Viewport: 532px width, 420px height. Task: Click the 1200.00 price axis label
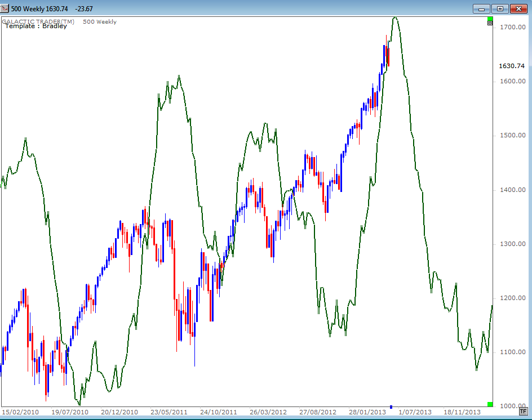click(513, 298)
